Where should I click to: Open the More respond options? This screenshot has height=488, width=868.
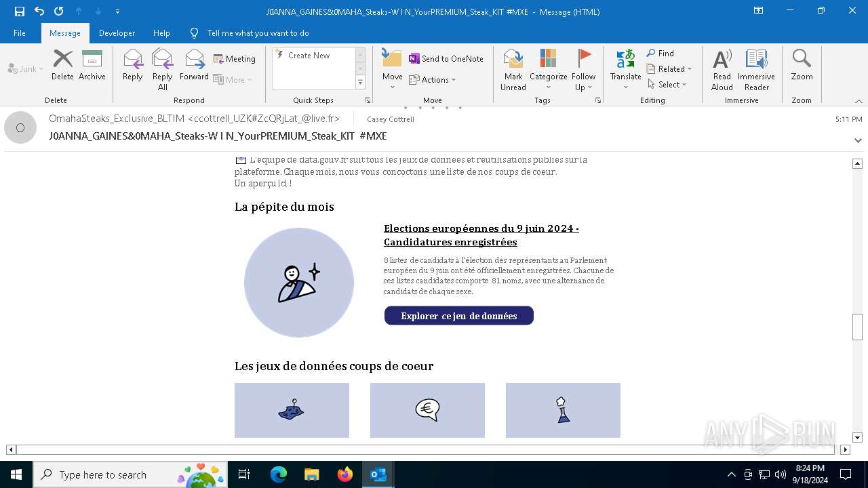point(233,79)
